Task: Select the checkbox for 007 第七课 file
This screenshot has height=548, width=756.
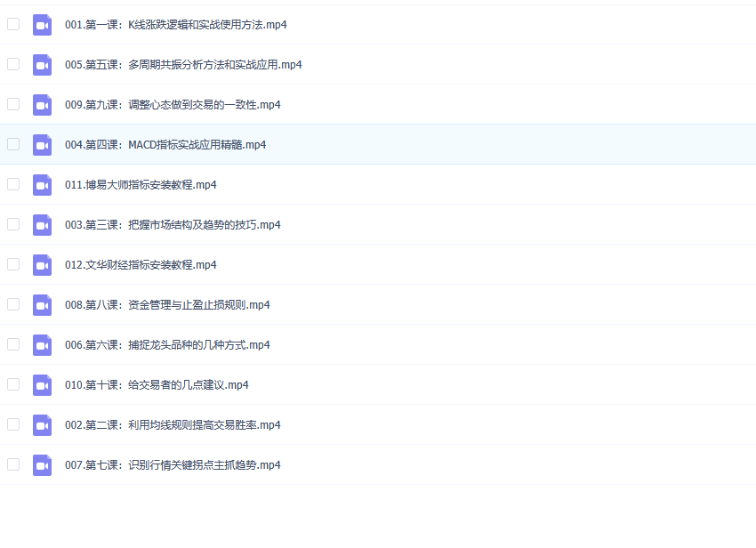Action: pyautogui.click(x=13, y=464)
